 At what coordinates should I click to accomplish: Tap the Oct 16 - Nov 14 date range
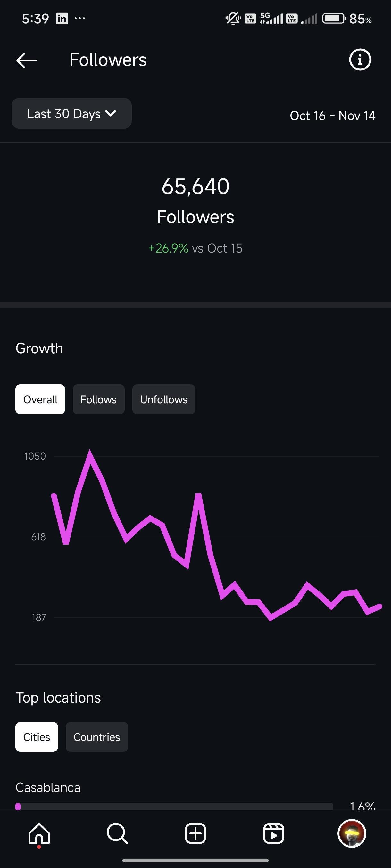tap(332, 116)
